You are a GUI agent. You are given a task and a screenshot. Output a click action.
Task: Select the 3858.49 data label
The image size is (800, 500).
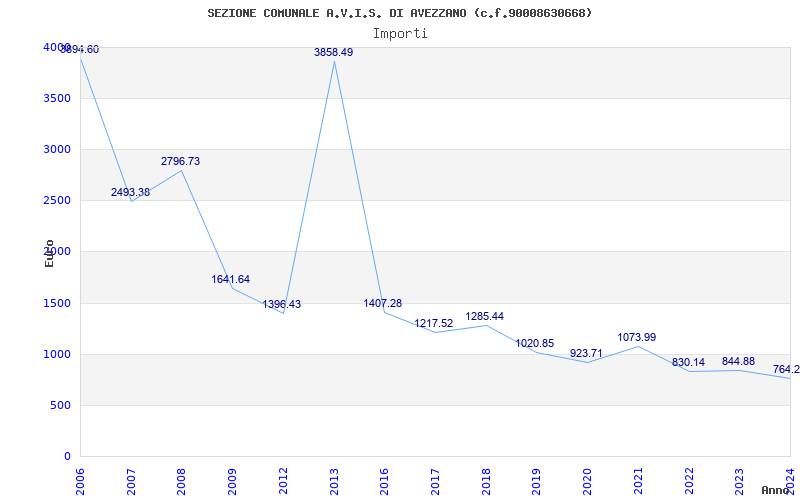(334, 52)
